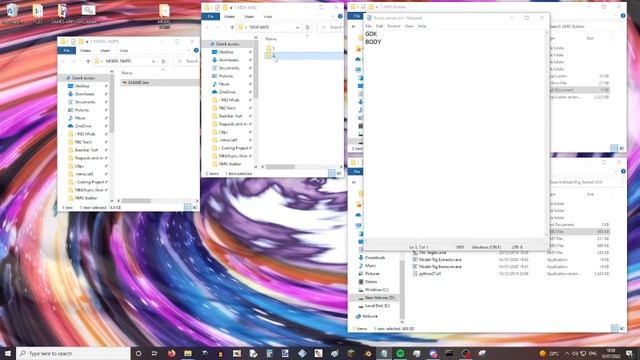
Task: Click Up arrow in MODEL AMF window
Action: [x=88, y=61]
